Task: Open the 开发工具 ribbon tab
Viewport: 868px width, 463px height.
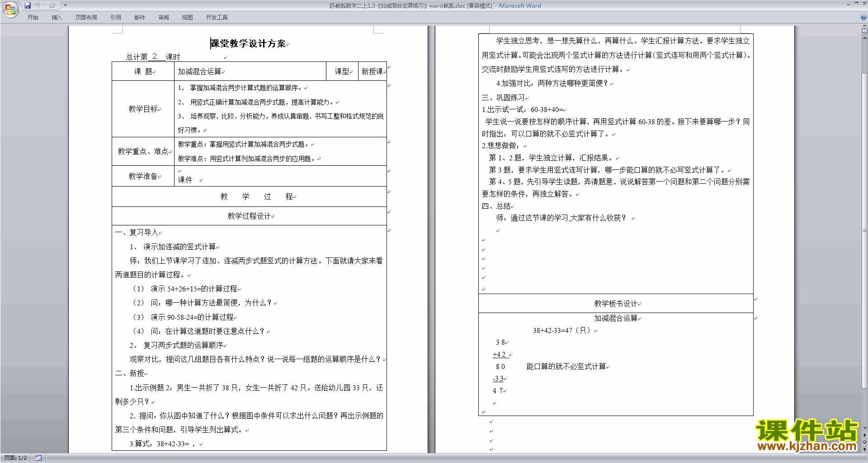Action: click(x=217, y=17)
